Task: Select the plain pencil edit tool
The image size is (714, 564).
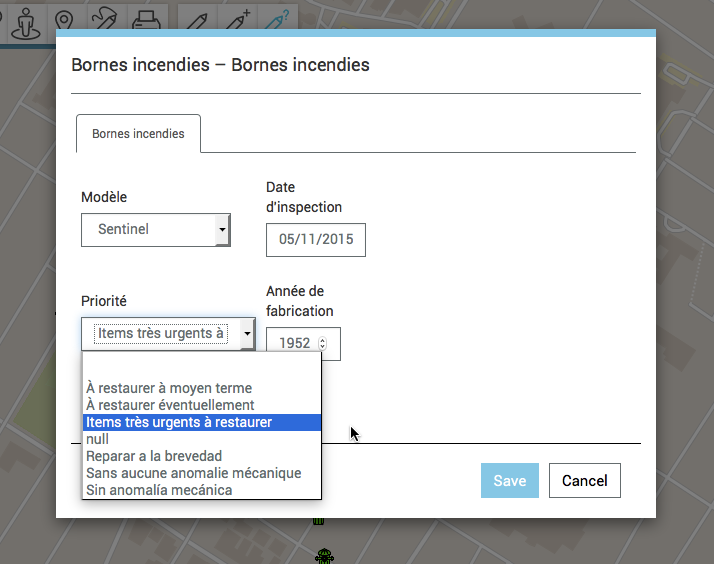Action: (197, 21)
